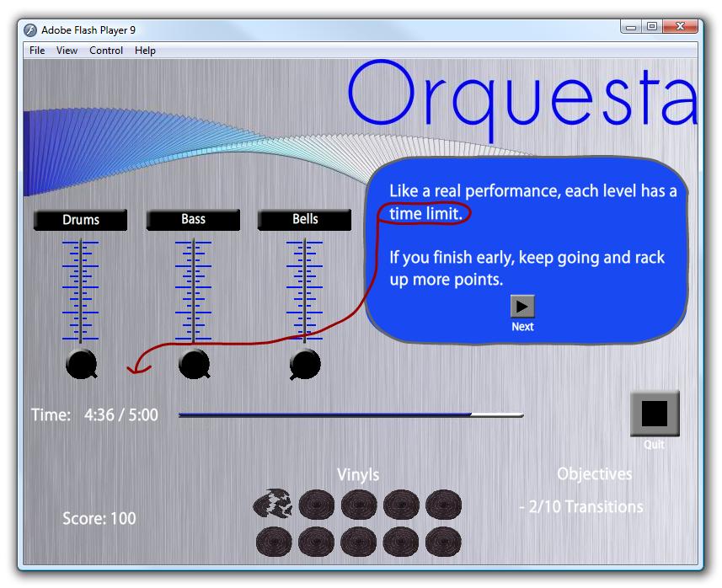Click the Drums channel label
This screenshot has height=588, width=722.
click(81, 220)
